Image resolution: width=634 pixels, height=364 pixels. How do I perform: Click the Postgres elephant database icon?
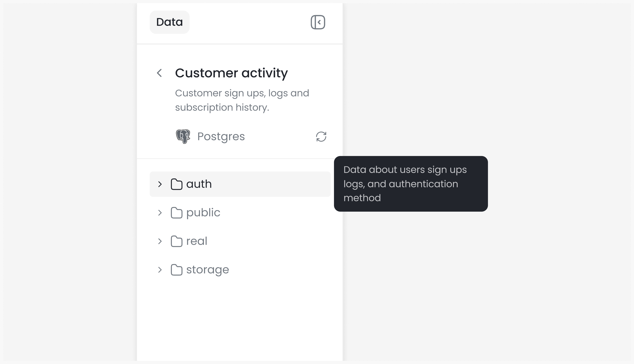point(183,136)
